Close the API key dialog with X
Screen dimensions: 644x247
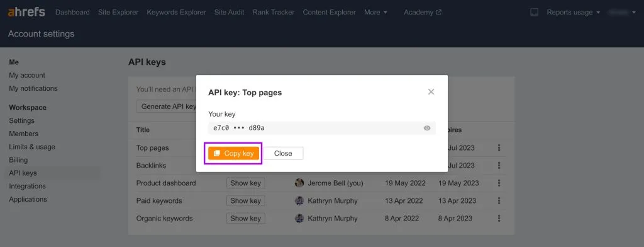tap(431, 92)
